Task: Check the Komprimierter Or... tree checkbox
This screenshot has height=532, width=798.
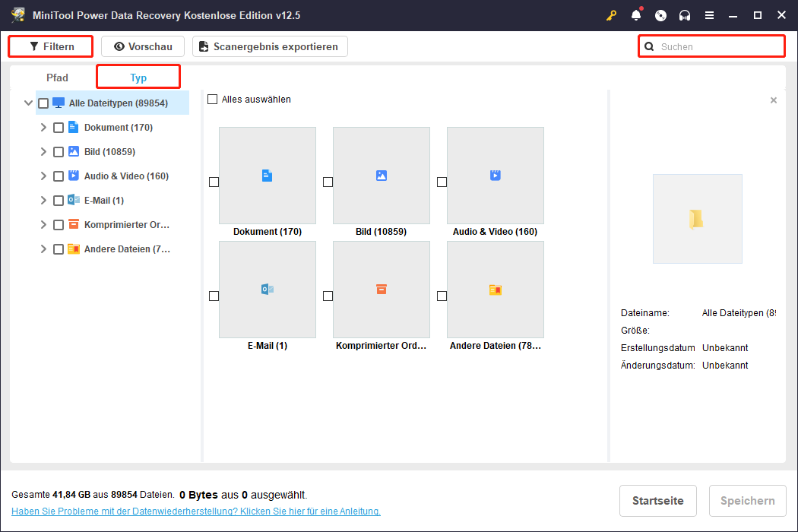Action: pos(59,225)
